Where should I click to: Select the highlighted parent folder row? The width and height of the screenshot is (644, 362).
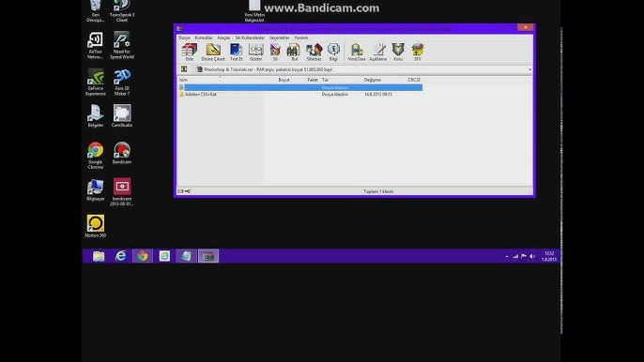pyautogui.click(x=300, y=87)
